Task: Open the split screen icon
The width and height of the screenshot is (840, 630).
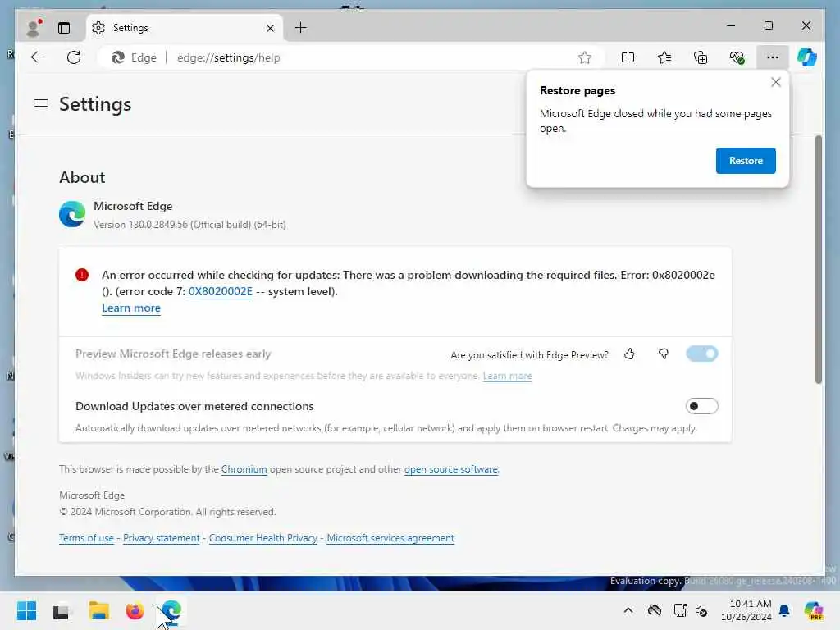Action: click(x=628, y=57)
